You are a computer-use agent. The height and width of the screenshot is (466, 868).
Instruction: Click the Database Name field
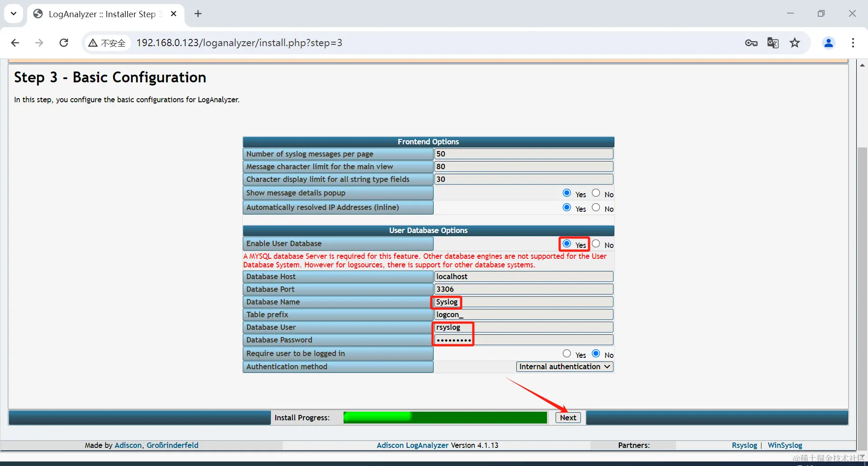[524, 302]
